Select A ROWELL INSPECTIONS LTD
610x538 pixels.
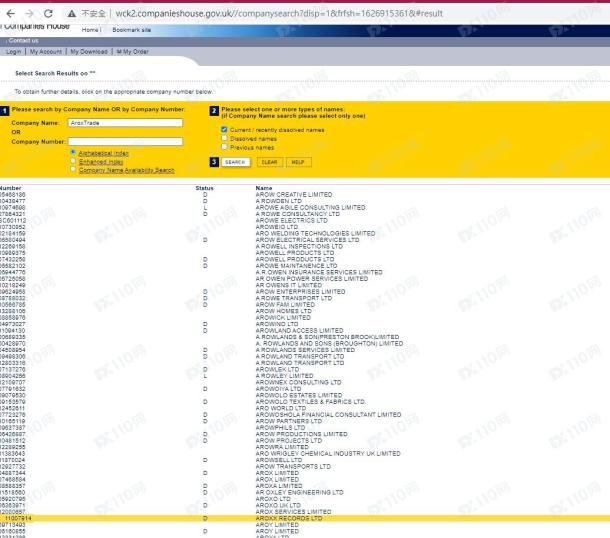[299, 246]
